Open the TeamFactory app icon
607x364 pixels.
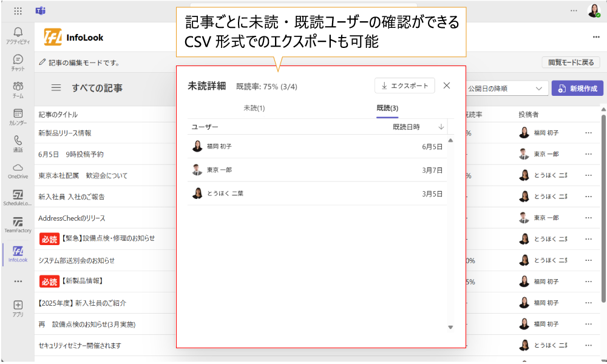(x=18, y=224)
